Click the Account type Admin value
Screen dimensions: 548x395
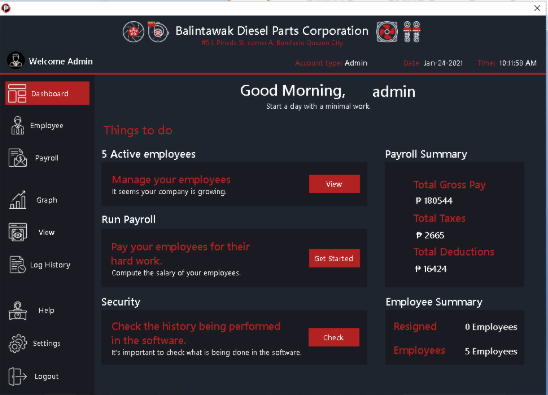[356, 63]
